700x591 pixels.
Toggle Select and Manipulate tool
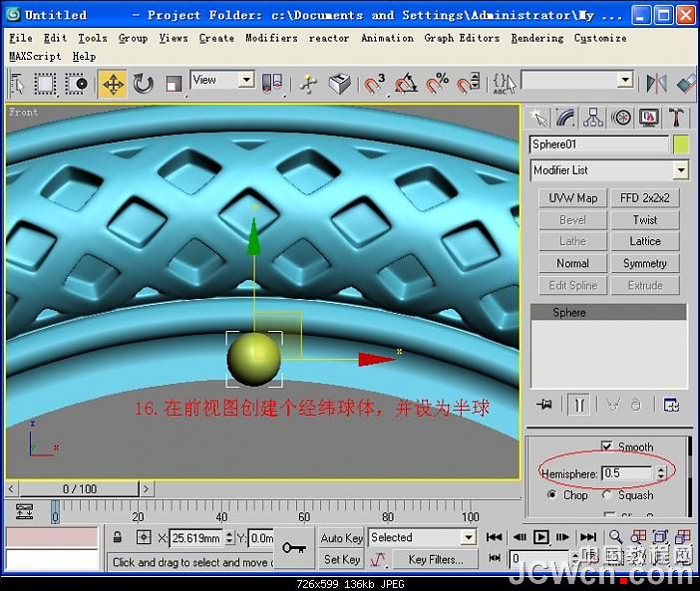[x=308, y=84]
